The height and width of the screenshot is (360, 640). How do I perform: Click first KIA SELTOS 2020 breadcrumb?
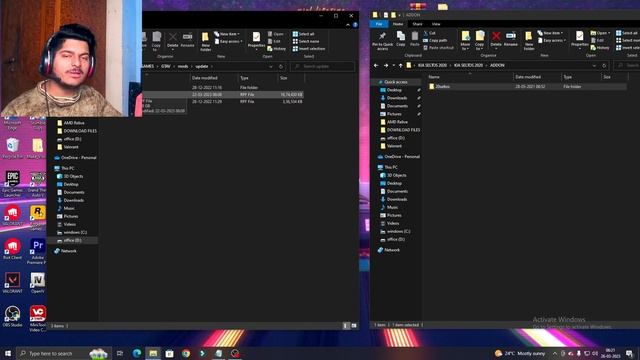(432, 65)
